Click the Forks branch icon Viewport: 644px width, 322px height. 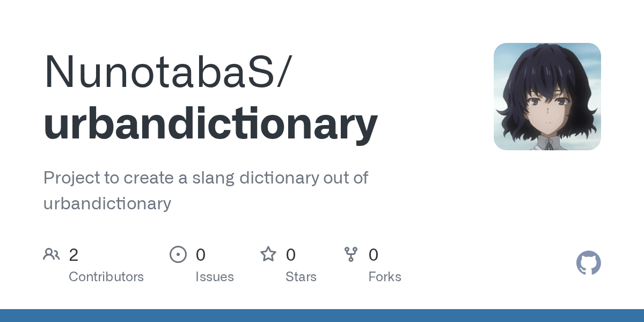click(351, 254)
